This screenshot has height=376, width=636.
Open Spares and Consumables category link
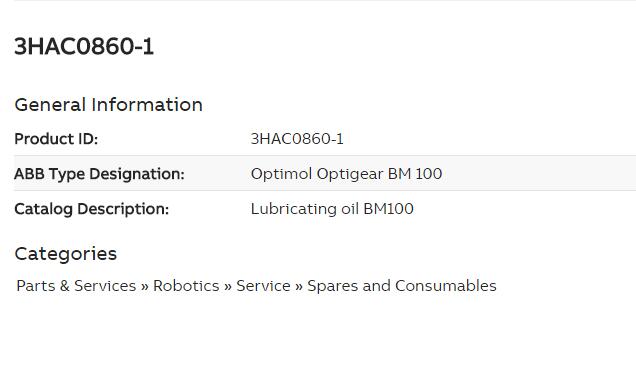[x=402, y=286]
